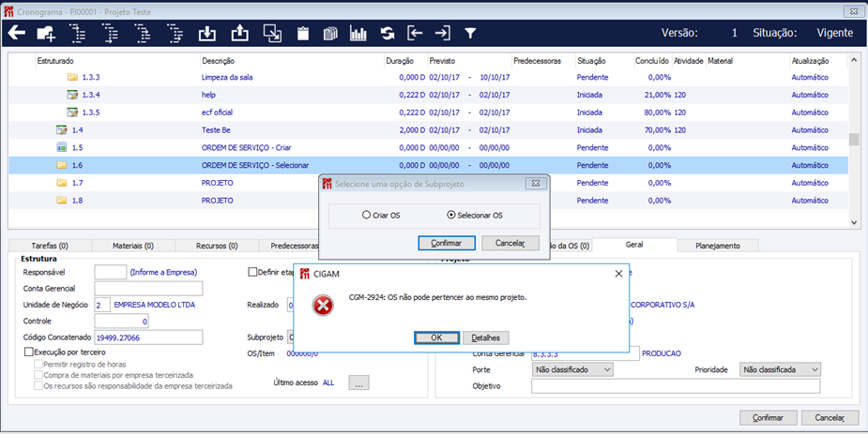This screenshot has height=434, width=868.
Task: Select the Selecionar OS radio option
Action: pos(451,216)
